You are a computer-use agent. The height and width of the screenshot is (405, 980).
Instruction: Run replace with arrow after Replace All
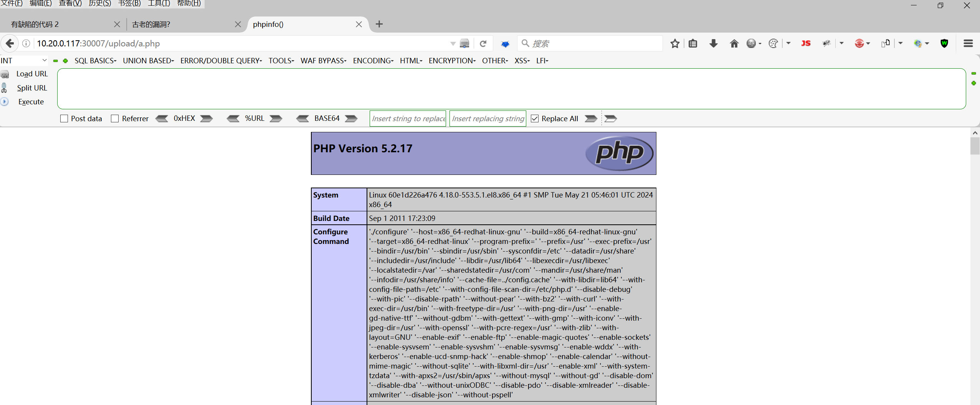(591, 119)
